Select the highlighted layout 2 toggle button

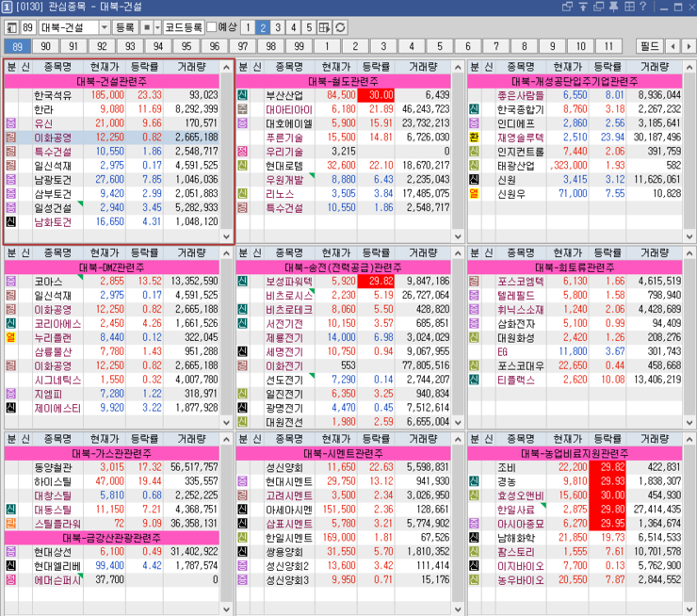[263, 27]
